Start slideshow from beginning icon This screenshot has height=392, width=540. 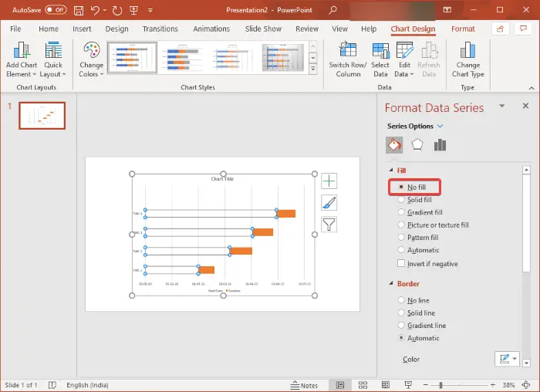point(133,10)
